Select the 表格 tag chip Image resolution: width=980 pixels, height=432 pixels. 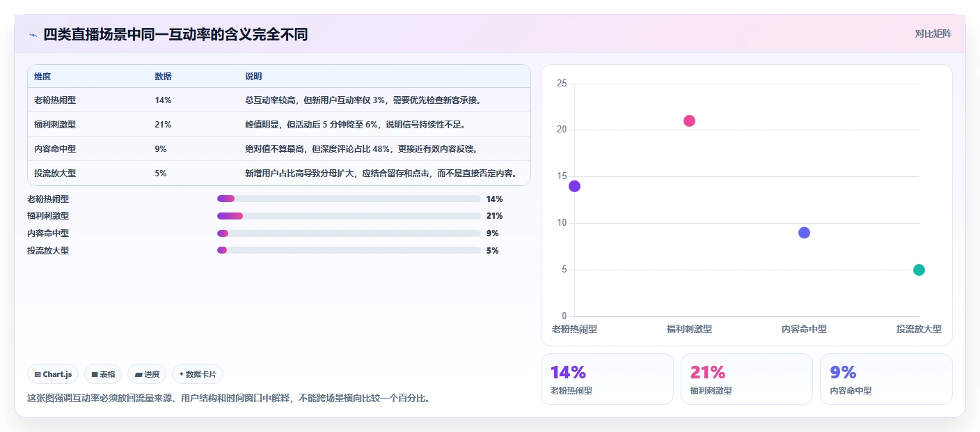pos(103,374)
